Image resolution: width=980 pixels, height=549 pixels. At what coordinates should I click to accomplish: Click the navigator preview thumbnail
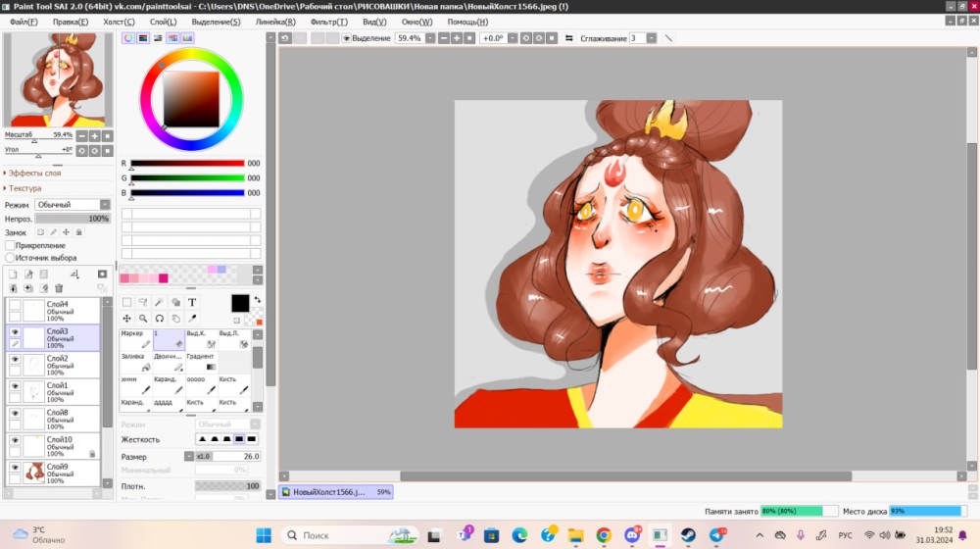pyautogui.click(x=58, y=80)
